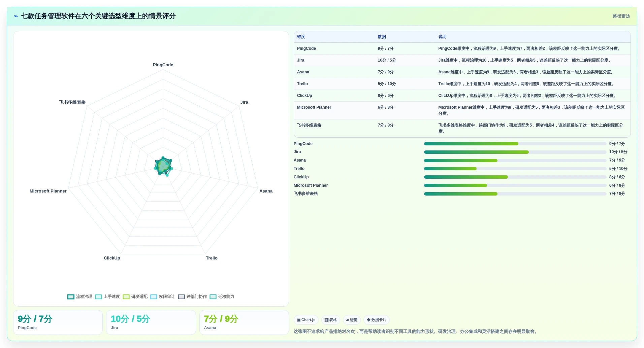The width and height of the screenshot is (644, 348).
Task: Open the Asana 7分 / 9分 data card
Action: pos(244,322)
